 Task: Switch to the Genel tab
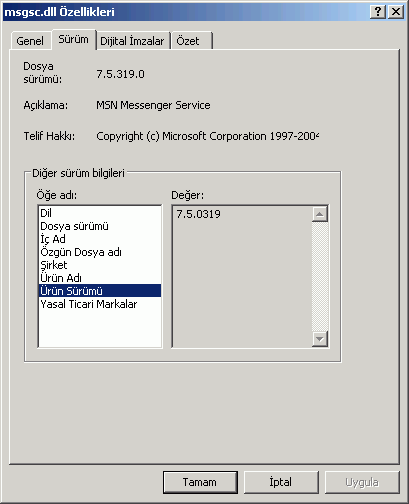point(30,41)
